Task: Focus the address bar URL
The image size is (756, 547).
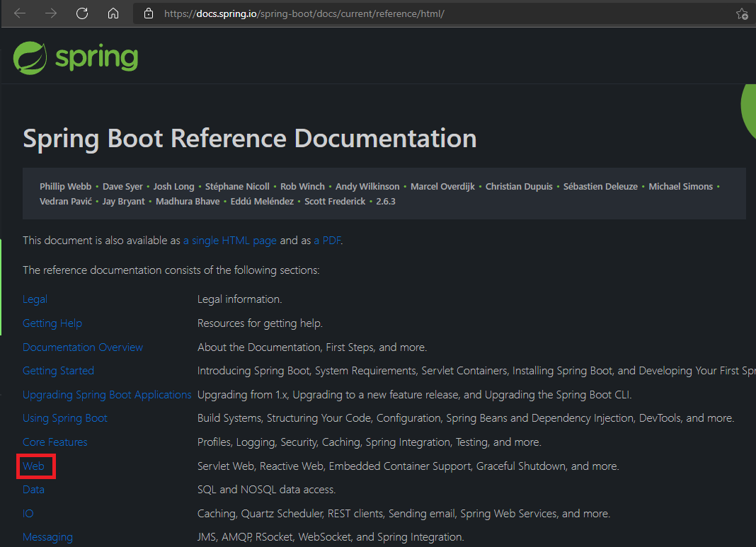Action: pyautogui.click(x=304, y=13)
